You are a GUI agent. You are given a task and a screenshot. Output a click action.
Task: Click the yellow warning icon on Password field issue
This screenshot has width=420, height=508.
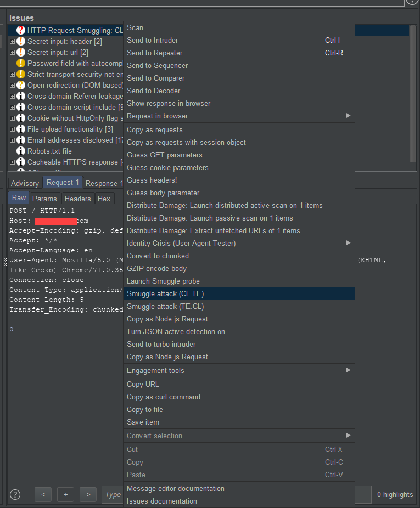coord(21,63)
